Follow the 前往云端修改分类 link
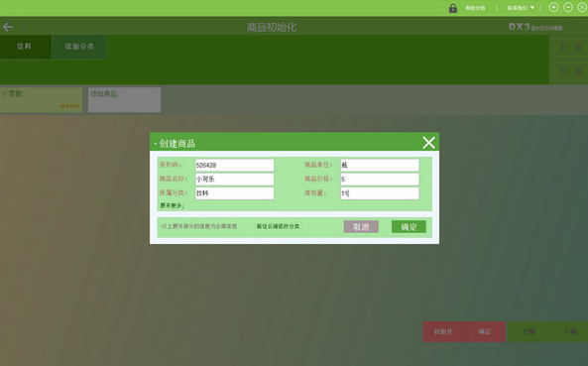 pos(278,226)
